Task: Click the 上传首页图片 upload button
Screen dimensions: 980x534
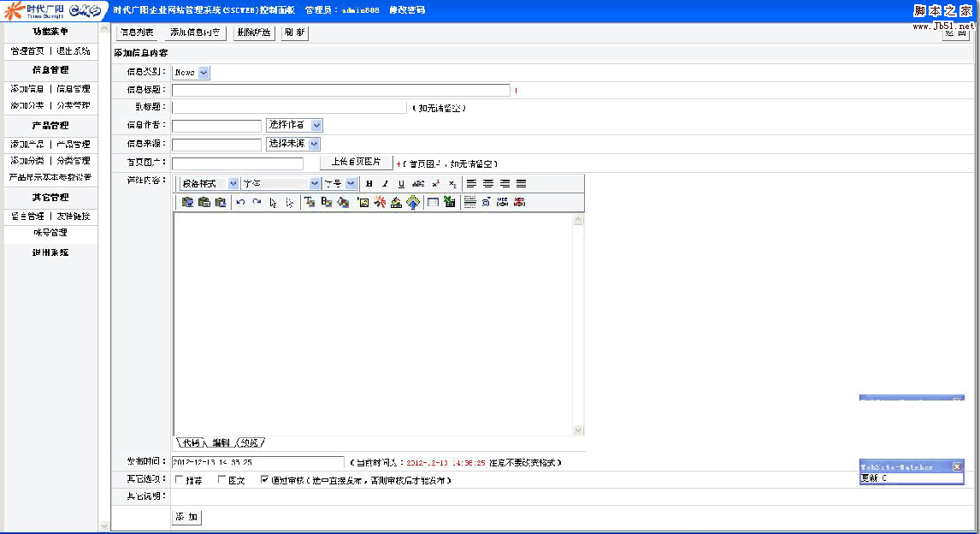Action: pos(357,162)
